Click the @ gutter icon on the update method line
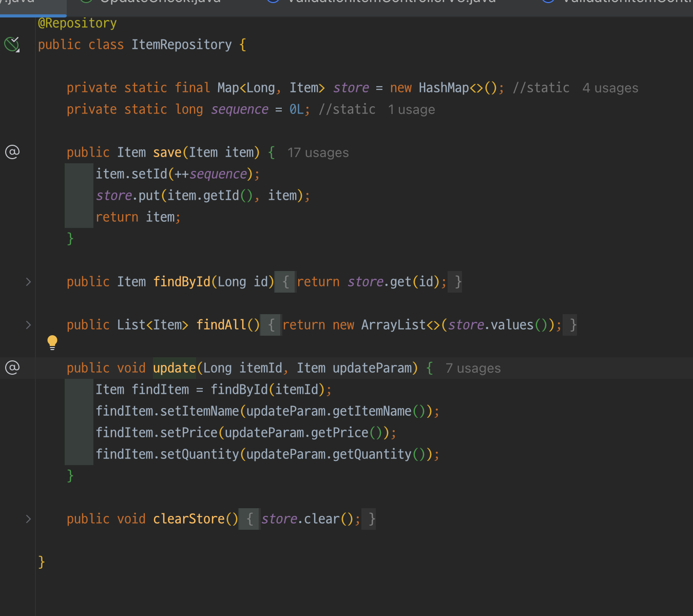This screenshot has width=693, height=616. tap(12, 368)
